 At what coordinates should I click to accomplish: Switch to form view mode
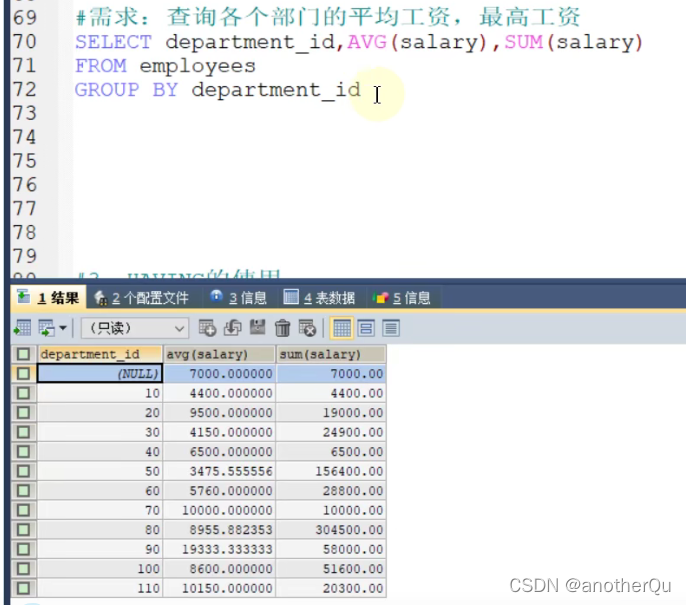[x=366, y=328]
